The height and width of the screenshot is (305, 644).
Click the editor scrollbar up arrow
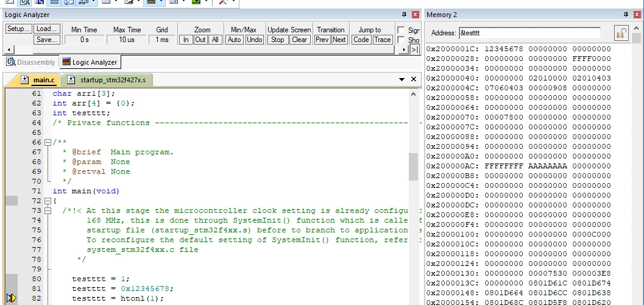(414, 94)
